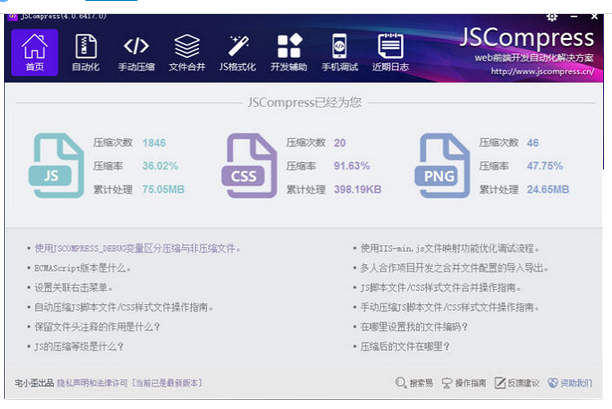Image resolution: width=612 pixels, height=409 pixels.
Task: Open the JSCOMPRESS_DEBUG variable help link
Action: pyautogui.click(x=137, y=248)
